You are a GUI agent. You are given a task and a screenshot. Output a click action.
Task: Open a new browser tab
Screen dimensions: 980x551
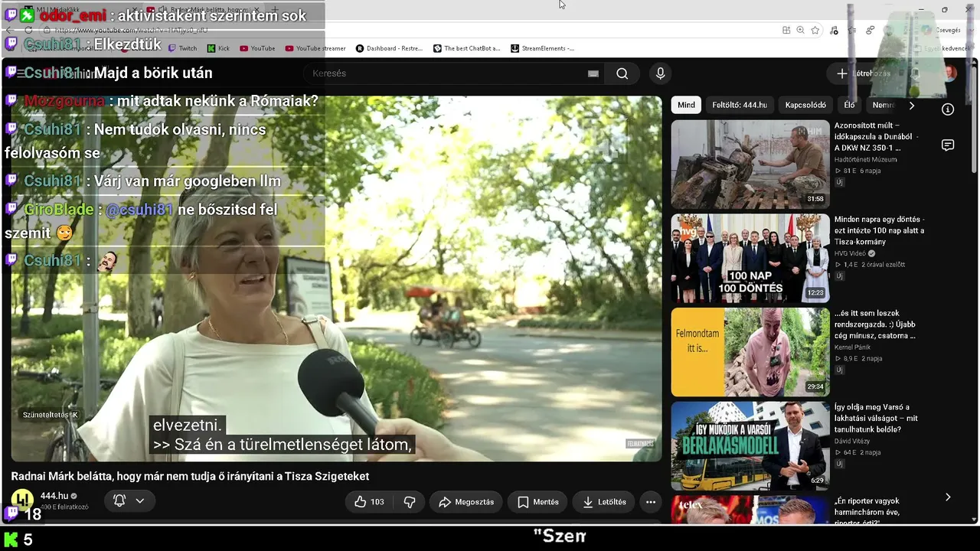click(x=274, y=10)
